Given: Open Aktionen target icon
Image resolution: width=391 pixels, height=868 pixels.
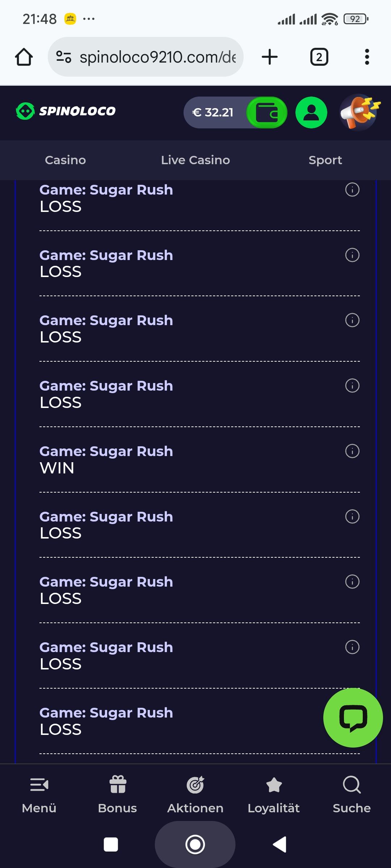Looking at the screenshot, I should coord(195,785).
